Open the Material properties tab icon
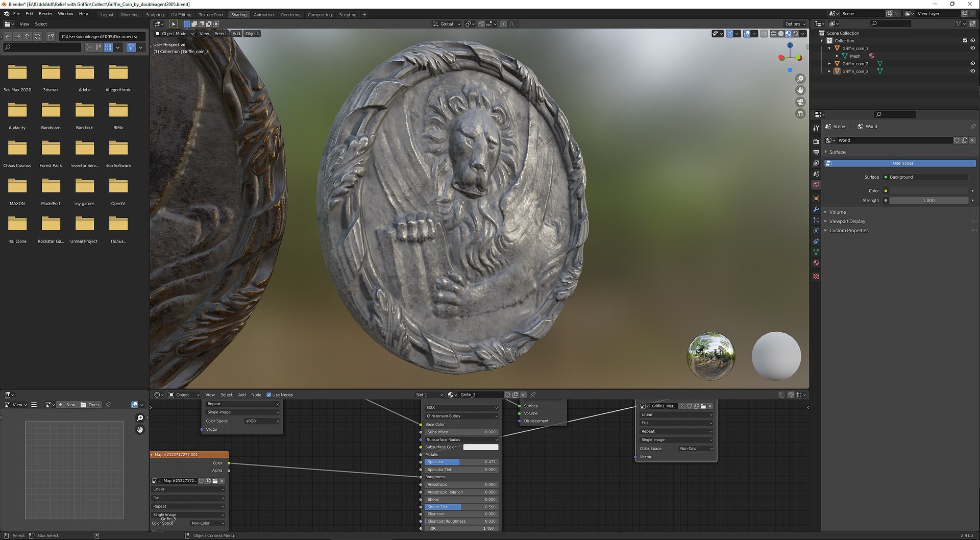The height and width of the screenshot is (540, 980). pyautogui.click(x=816, y=263)
